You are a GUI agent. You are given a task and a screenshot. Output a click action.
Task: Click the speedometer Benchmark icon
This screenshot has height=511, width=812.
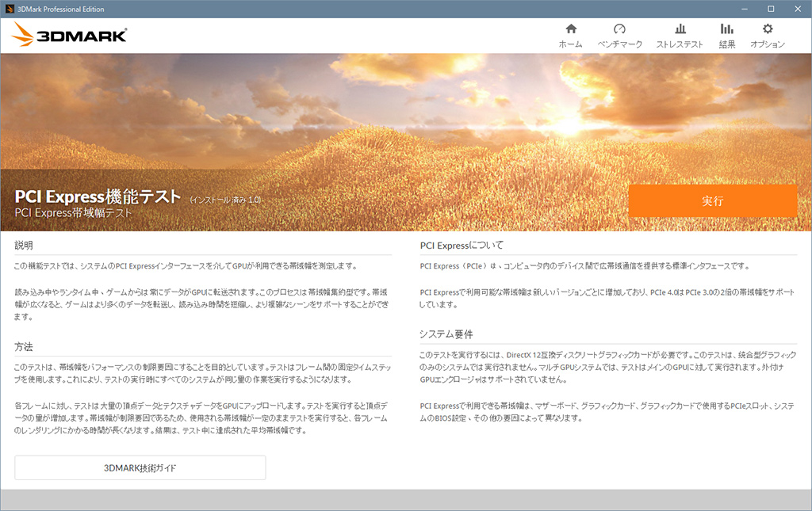click(619, 29)
